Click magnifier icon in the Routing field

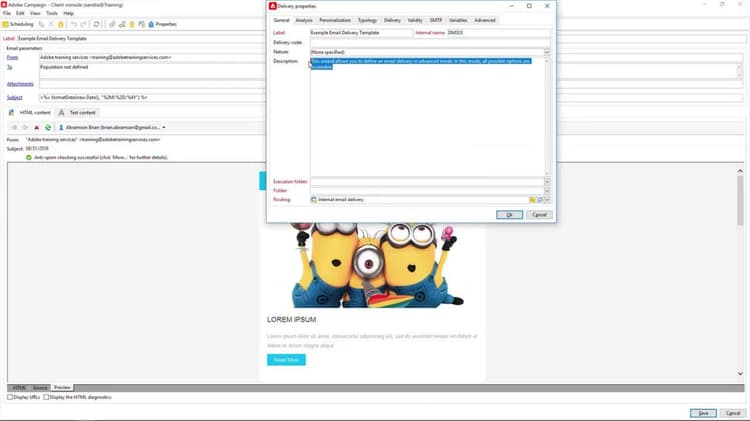[540, 200]
